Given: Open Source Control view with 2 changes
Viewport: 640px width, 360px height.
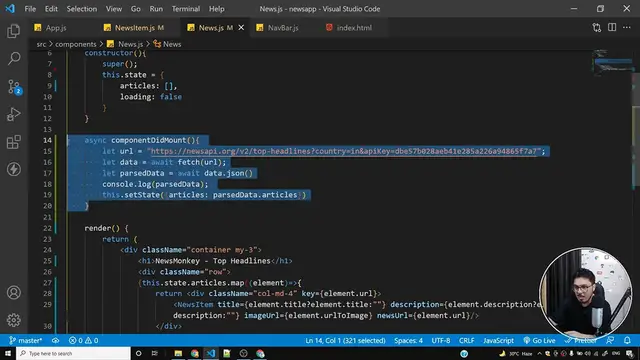Looking at the screenshot, I should pos(14,87).
